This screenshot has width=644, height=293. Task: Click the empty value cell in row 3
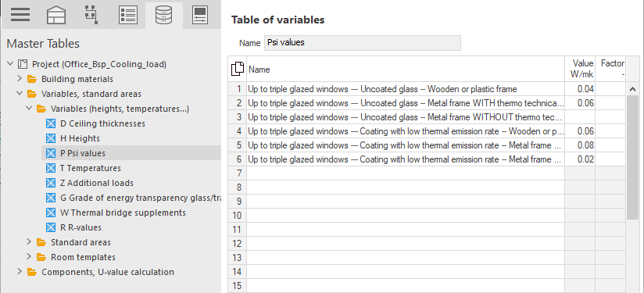point(580,117)
